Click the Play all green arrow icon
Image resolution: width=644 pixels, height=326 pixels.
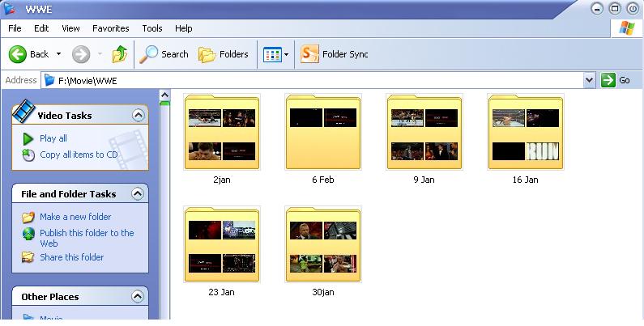[28, 138]
